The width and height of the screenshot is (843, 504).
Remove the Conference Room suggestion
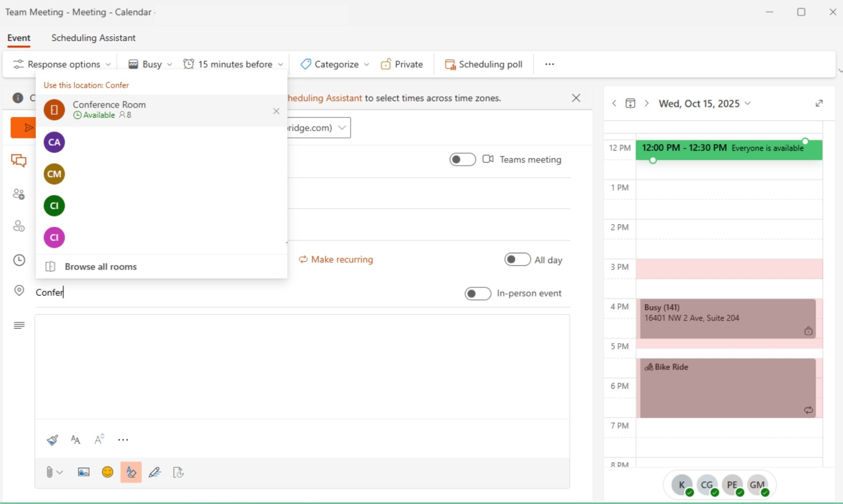click(x=276, y=111)
